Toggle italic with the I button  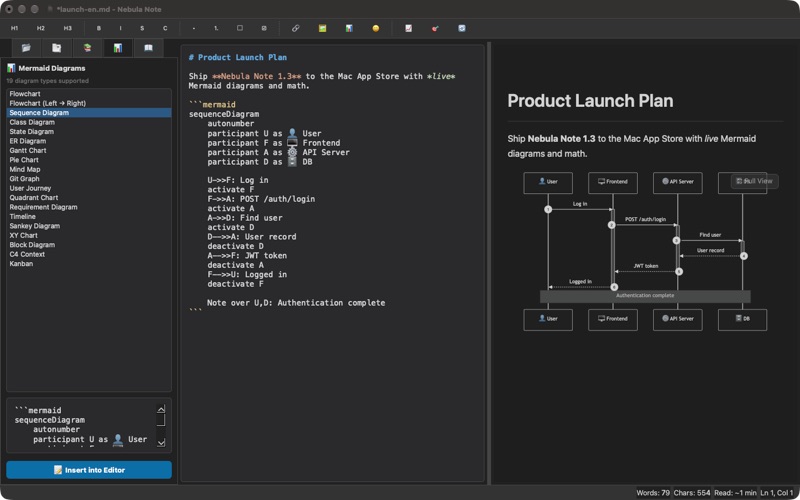pos(120,29)
